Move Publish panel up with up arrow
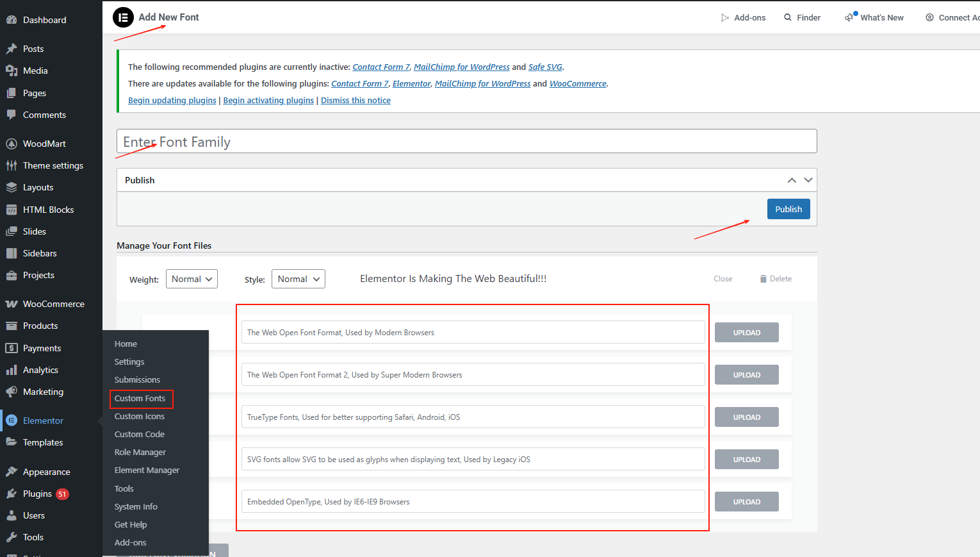The image size is (980, 557). (x=792, y=180)
